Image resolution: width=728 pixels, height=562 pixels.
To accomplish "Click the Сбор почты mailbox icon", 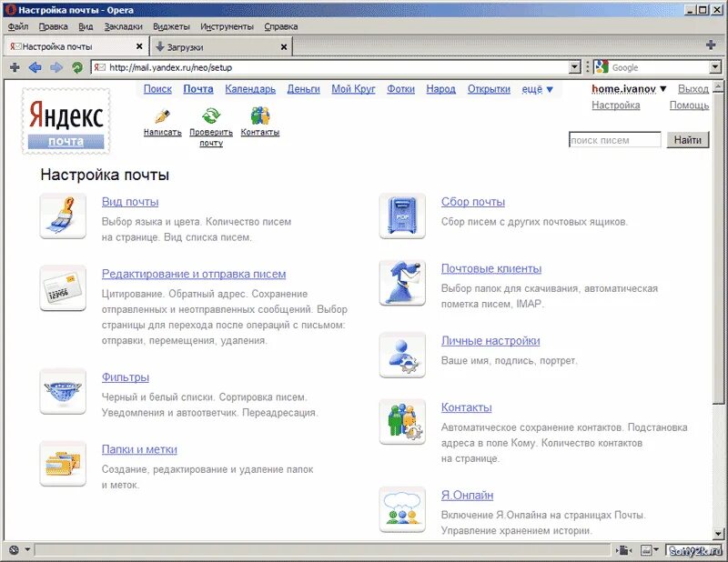I will pos(402,216).
